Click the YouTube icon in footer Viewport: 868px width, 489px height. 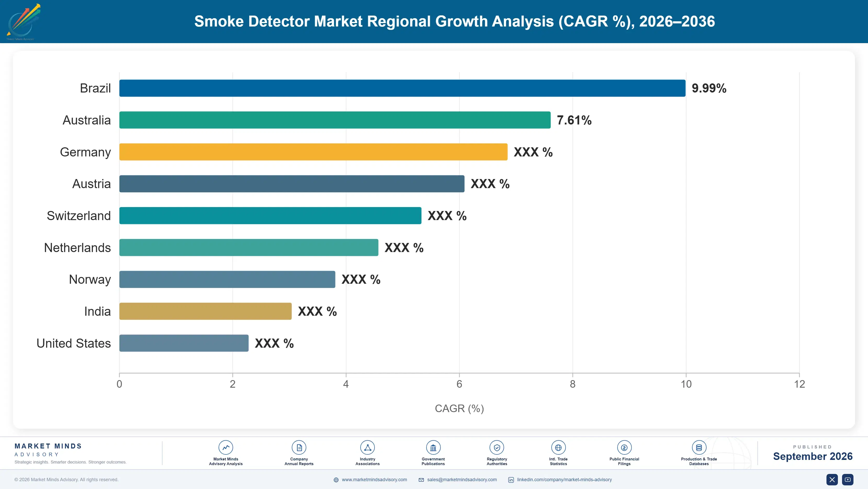click(848, 480)
